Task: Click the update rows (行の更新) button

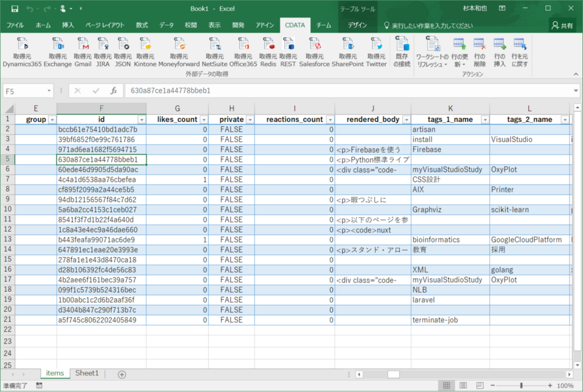Action: tap(459, 52)
